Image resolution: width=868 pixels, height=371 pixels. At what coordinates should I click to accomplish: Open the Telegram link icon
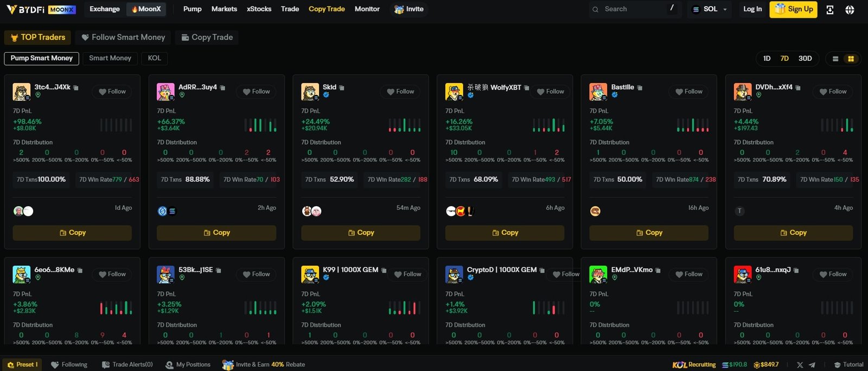click(812, 365)
